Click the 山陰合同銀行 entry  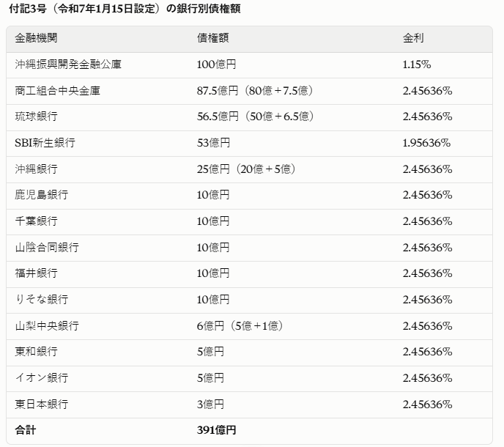47,248
